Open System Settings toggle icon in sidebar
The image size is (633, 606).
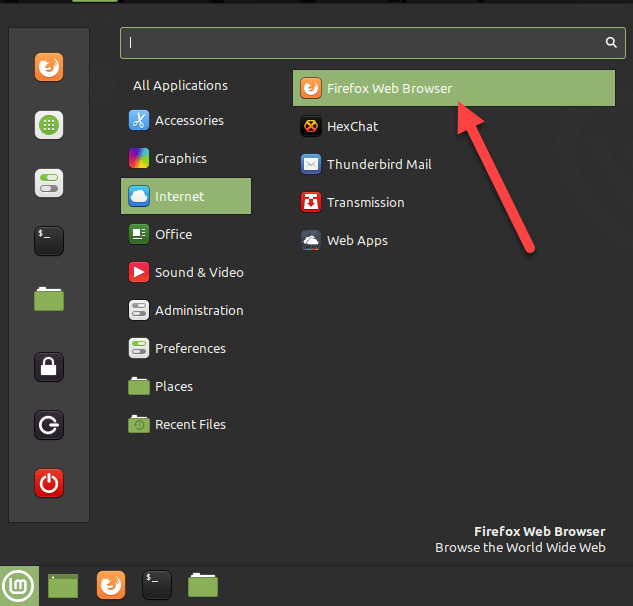(49, 183)
